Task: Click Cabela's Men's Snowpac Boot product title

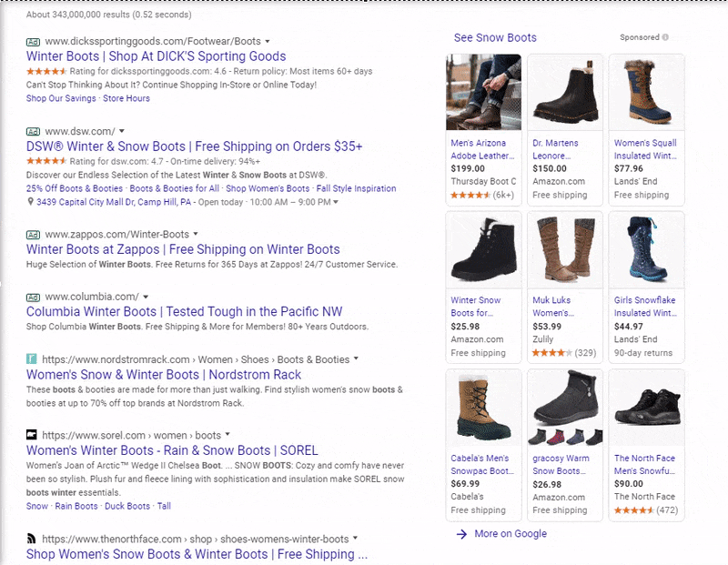Action: point(482,464)
